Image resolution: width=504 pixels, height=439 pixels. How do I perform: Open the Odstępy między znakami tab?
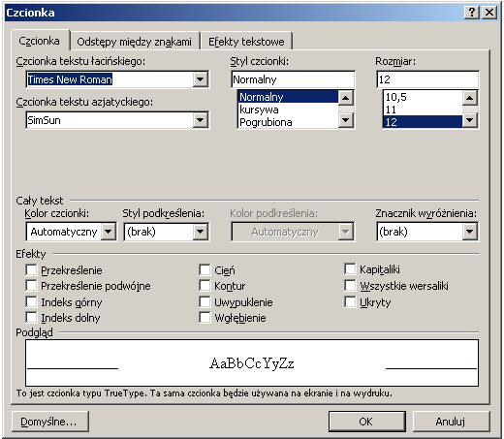[x=134, y=42]
